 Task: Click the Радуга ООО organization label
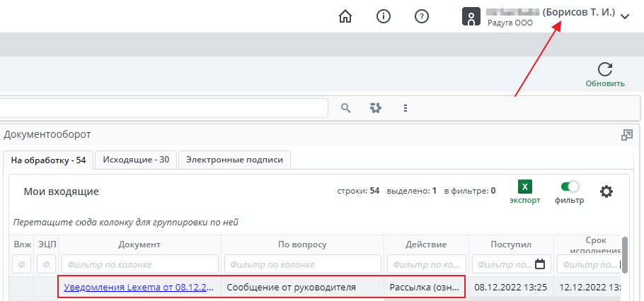click(x=510, y=23)
